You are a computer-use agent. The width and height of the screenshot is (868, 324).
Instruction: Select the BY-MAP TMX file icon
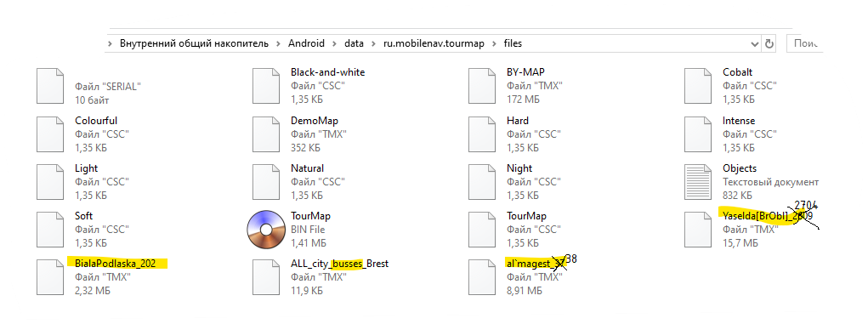[482, 86]
